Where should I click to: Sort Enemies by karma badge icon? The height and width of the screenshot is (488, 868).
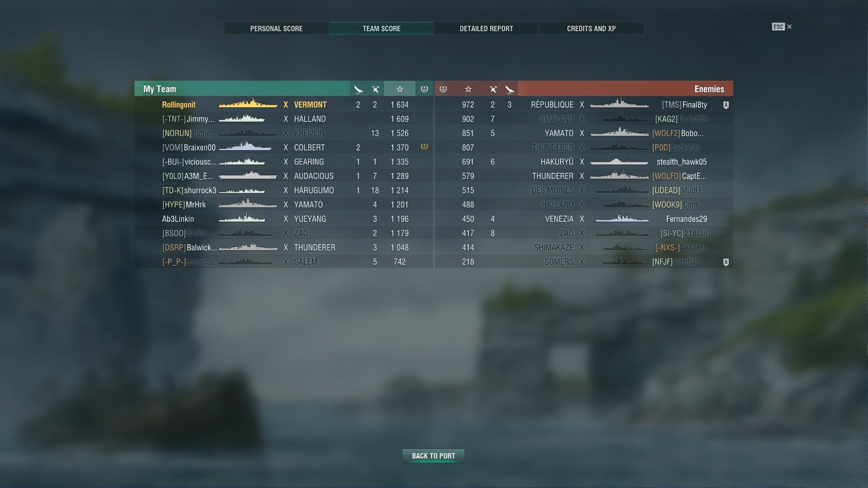coord(443,89)
